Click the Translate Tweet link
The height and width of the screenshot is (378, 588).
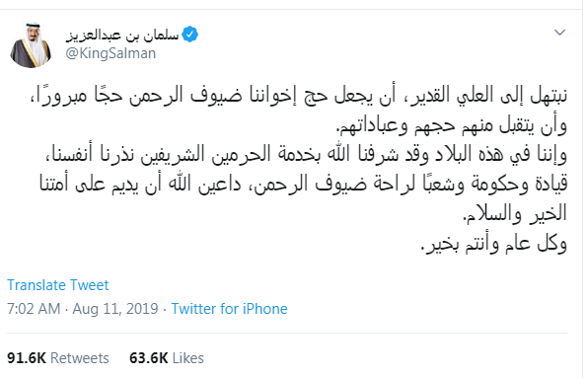58,285
